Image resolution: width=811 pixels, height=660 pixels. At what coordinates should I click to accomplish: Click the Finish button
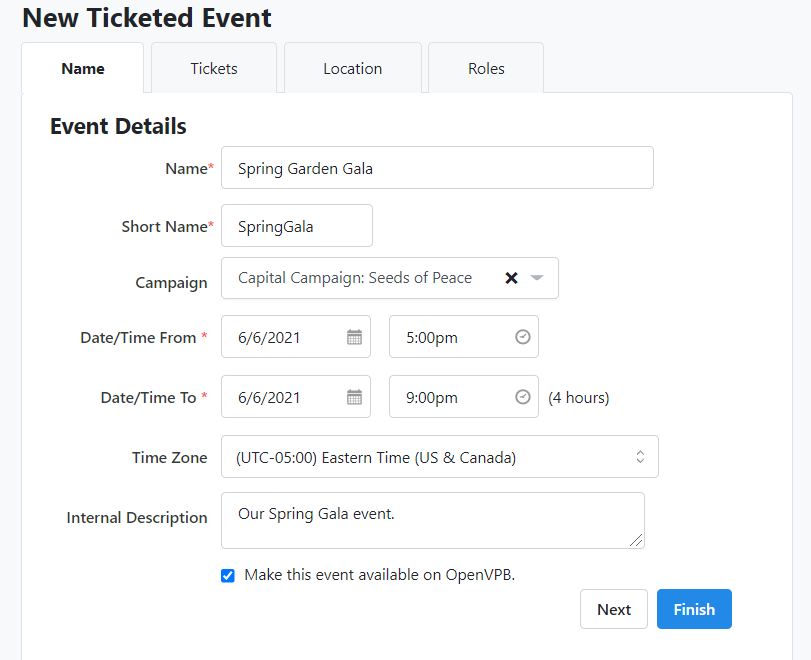[x=694, y=609]
